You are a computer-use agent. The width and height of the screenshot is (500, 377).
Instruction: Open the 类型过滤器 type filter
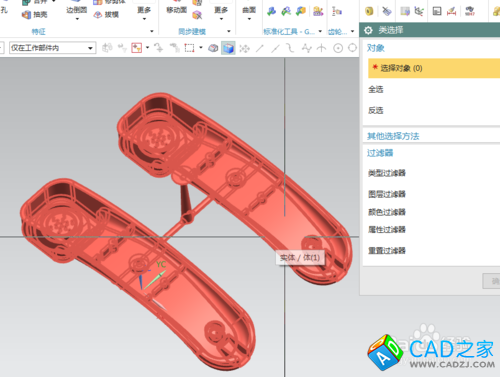387,173
